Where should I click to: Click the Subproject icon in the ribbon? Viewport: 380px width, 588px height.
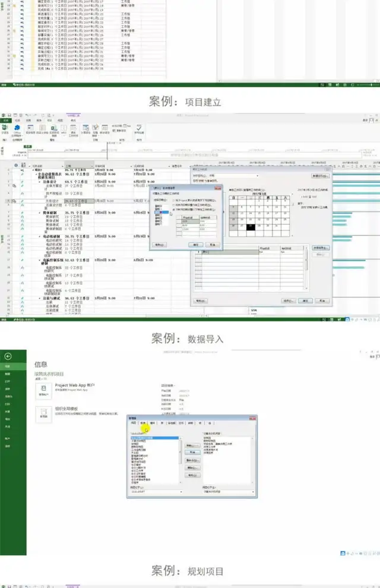(5, 129)
